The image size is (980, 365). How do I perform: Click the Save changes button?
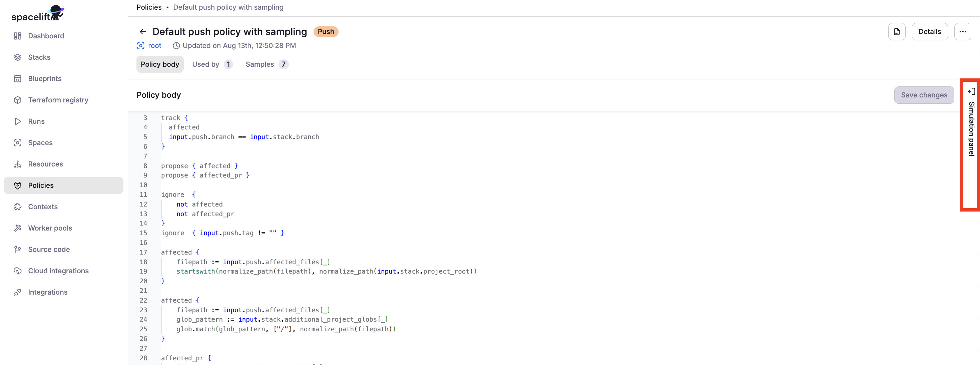[923, 95]
